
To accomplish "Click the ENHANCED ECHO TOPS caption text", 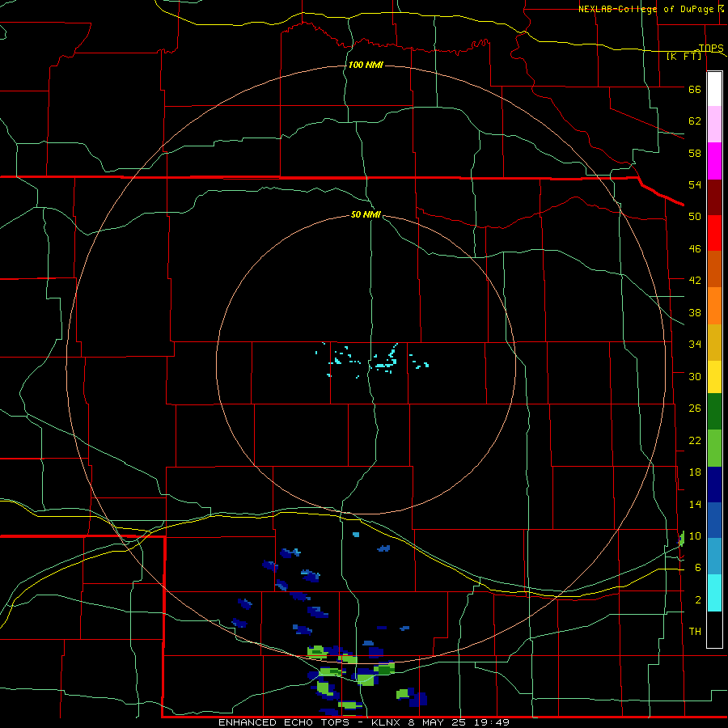I will point(284,722).
